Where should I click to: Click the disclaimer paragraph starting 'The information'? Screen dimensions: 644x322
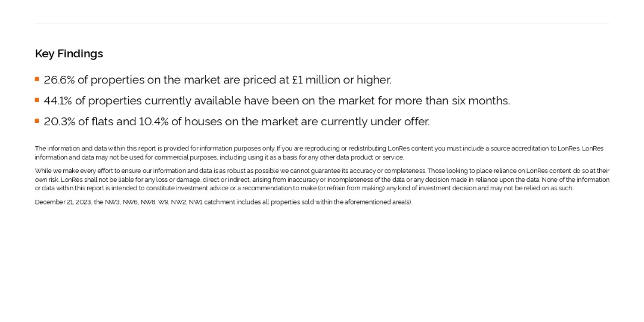click(319, 153)
